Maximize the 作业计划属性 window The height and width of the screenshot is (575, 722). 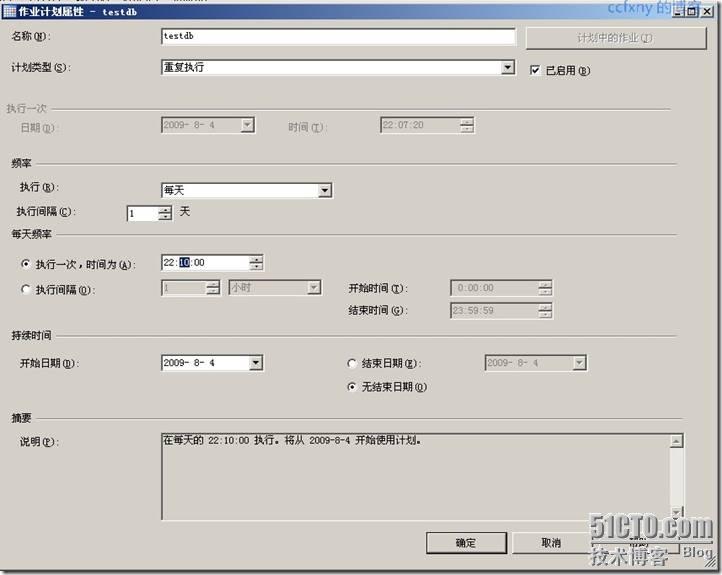click(x=691, y=12)
